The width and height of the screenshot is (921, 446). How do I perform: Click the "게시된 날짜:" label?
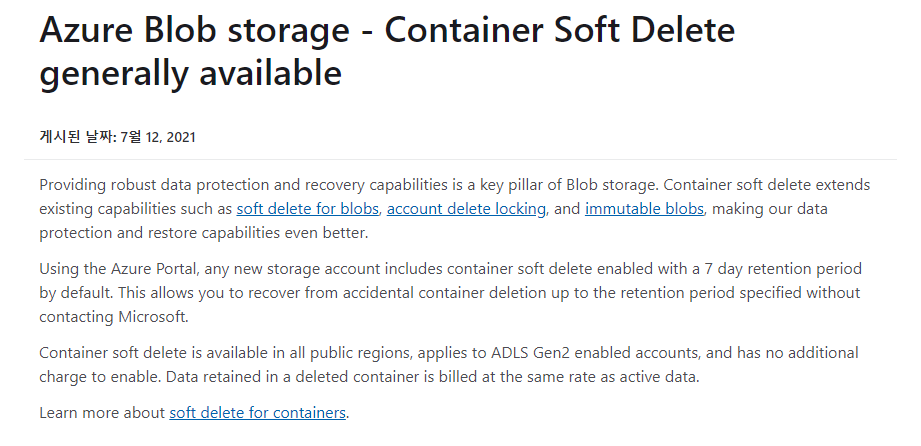(78, 137)
